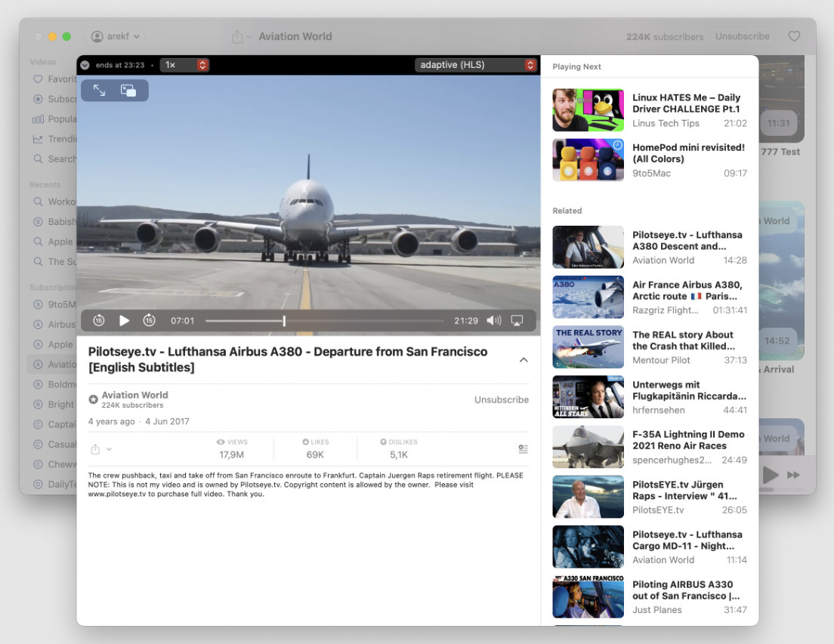Enter fullscreen with the expand arrows icon
This screenshot has width=834, height=644.
coord(100,91)
